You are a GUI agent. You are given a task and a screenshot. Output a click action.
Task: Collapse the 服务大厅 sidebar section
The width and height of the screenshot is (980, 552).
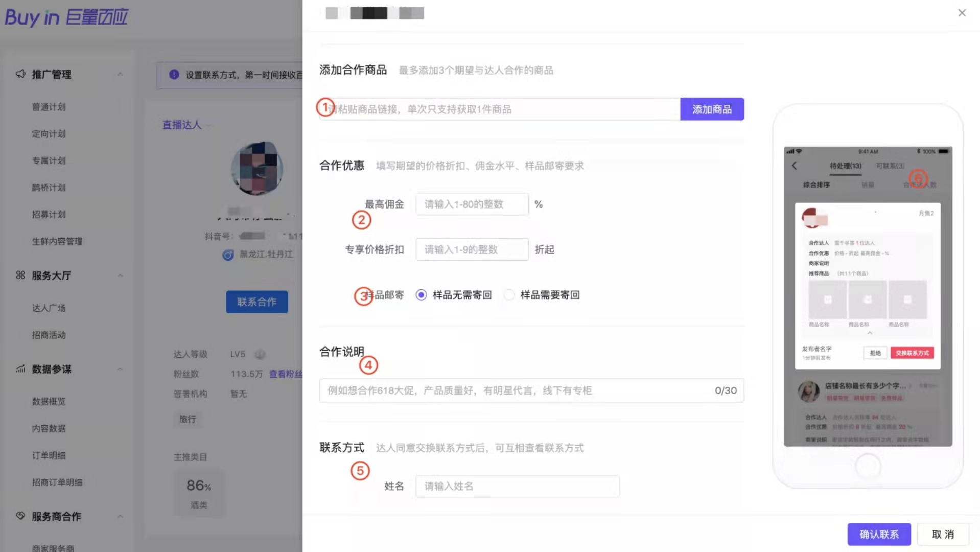click(x=120, y=275)
